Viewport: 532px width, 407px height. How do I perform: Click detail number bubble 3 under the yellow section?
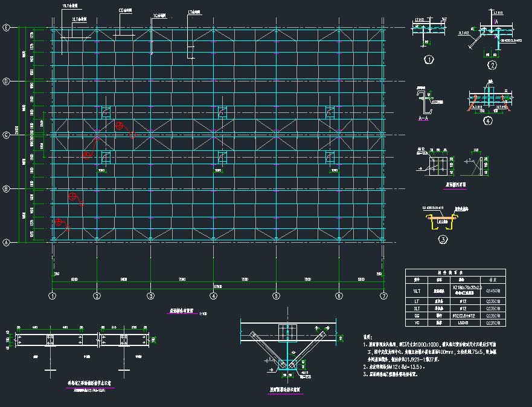[443, 240]
